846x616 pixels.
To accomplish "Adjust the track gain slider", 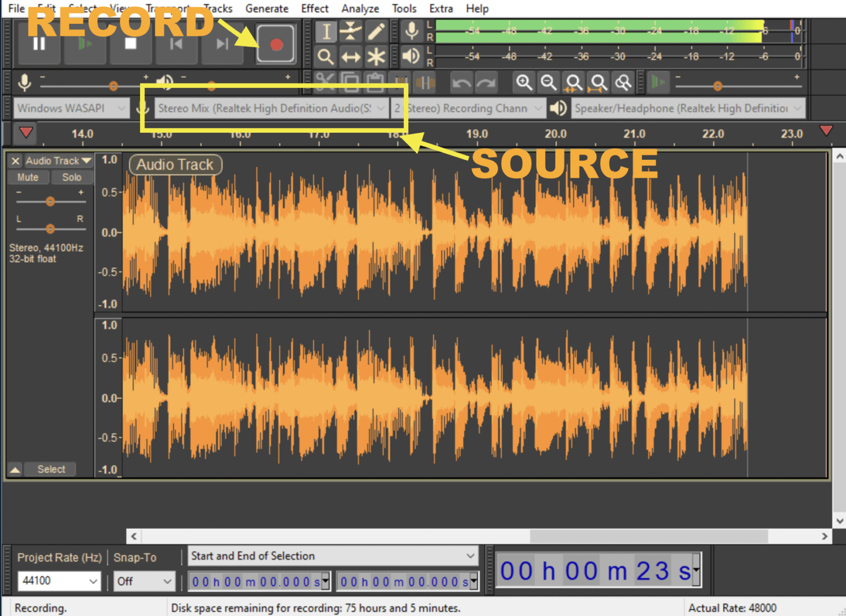I will point(51,201).
